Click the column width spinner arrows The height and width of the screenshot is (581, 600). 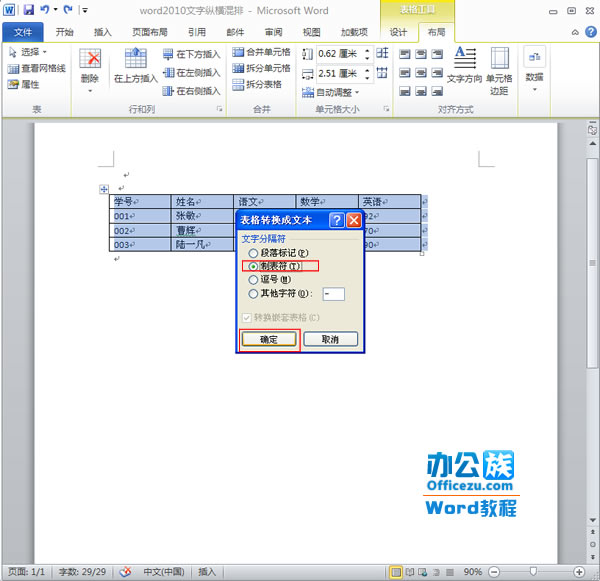pyautogui.click(x=367, y=73)
